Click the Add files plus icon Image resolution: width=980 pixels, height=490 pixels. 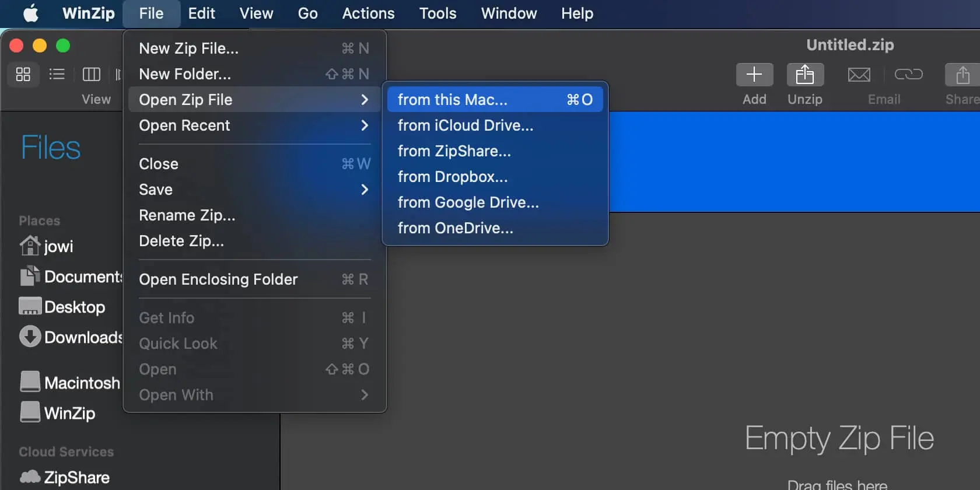coord(754,75)
